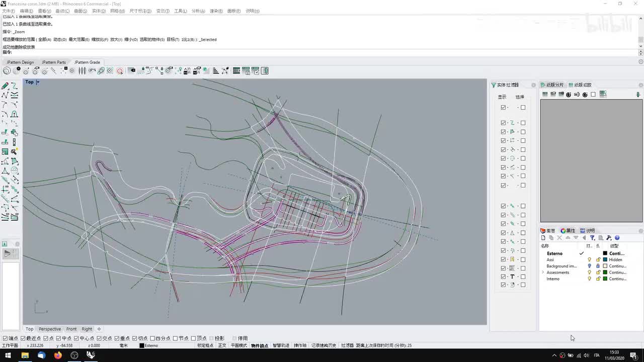Viewport: 644px width, 362px height.
Task: Open File Explorer from the taskbar
Action: coord(25,355)
